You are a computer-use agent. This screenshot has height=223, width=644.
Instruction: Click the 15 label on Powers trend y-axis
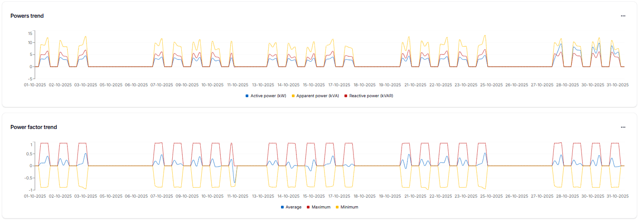click(29, 33)
